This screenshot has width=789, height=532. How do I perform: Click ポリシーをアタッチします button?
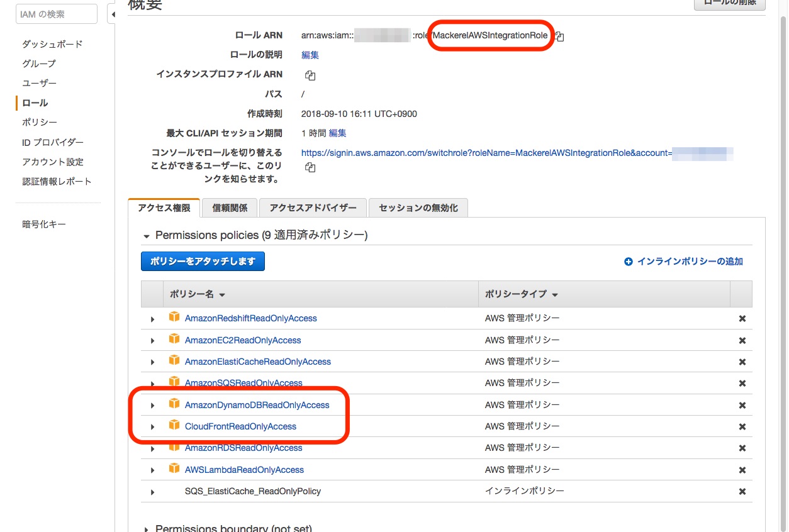click(203, 262)
